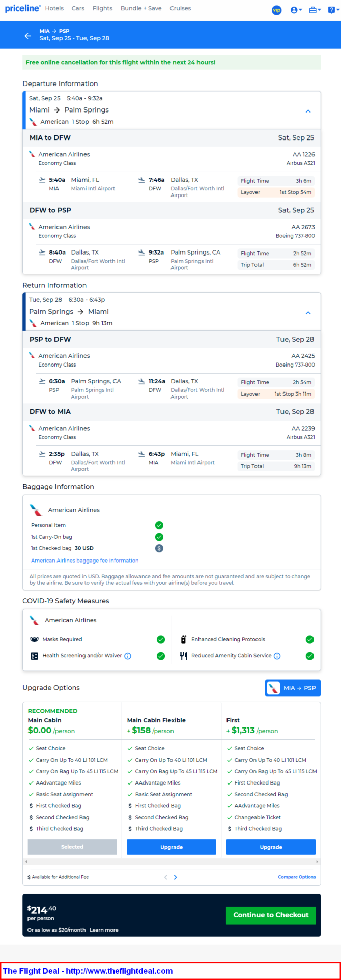This screenshot has height=980, width=341.
Task: Click the Priceline logo
Action: point(22,8)
